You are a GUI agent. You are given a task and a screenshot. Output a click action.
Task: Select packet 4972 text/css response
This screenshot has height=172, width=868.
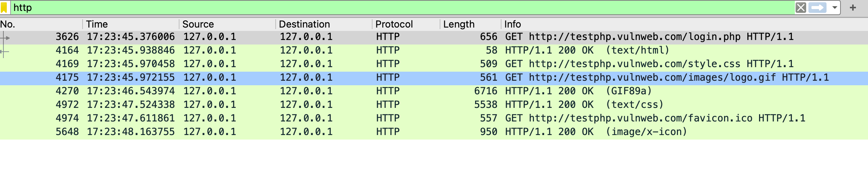[434, 105]
